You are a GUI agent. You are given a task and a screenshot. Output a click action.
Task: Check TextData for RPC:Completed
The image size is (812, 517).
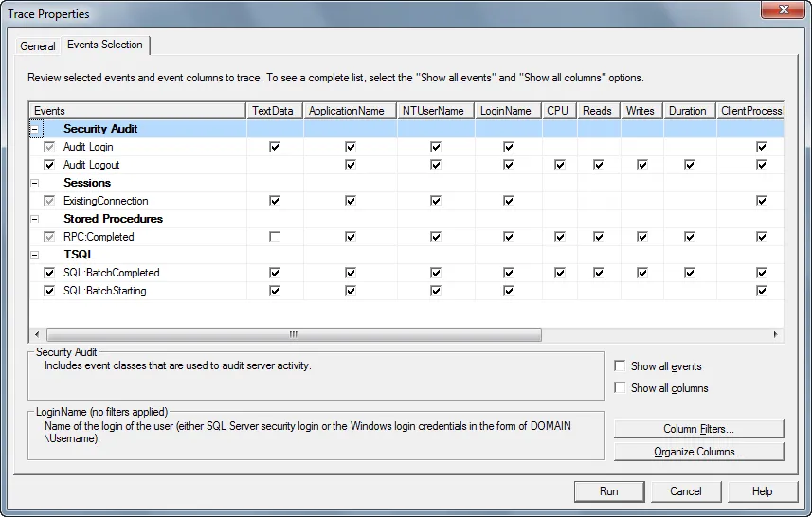click(275, 237)
